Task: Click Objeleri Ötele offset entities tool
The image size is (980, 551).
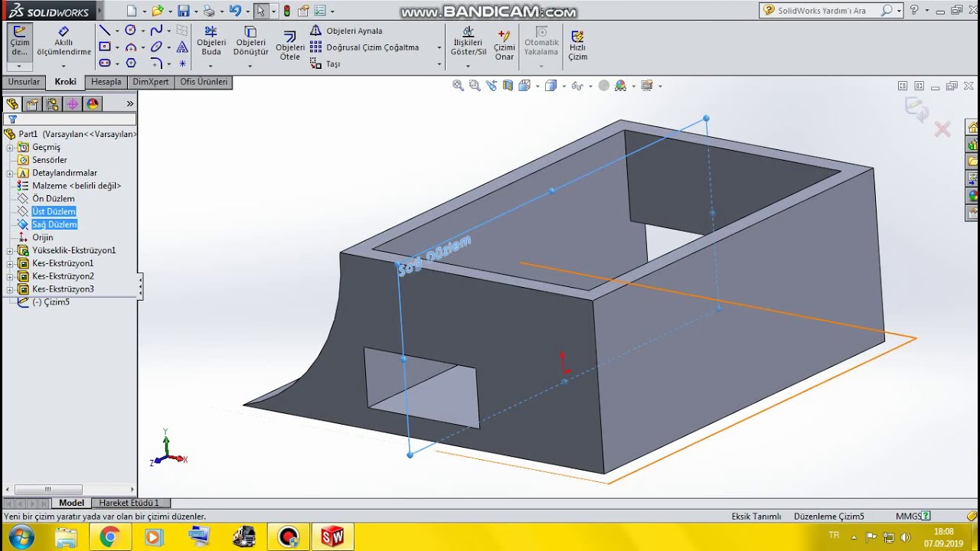Action: 290,46
